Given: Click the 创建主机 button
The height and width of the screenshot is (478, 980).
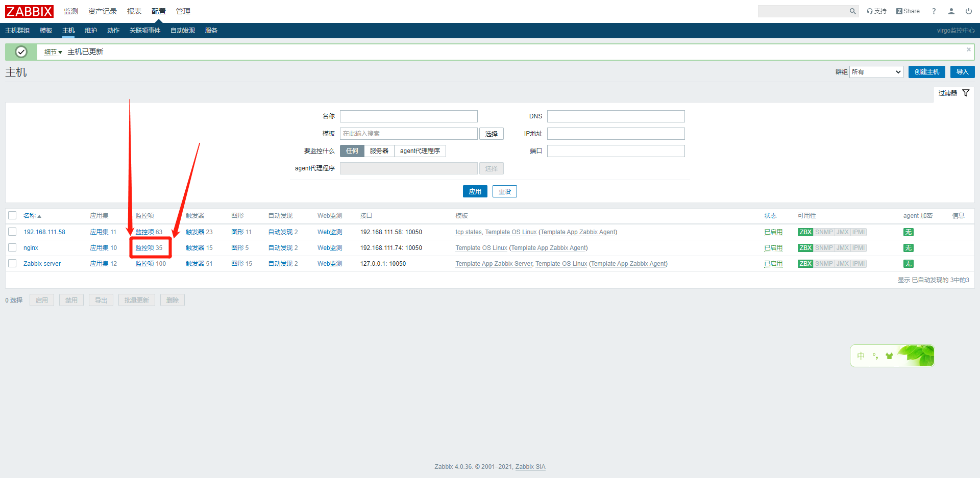Looking at the screenshot, I should 927,72.
